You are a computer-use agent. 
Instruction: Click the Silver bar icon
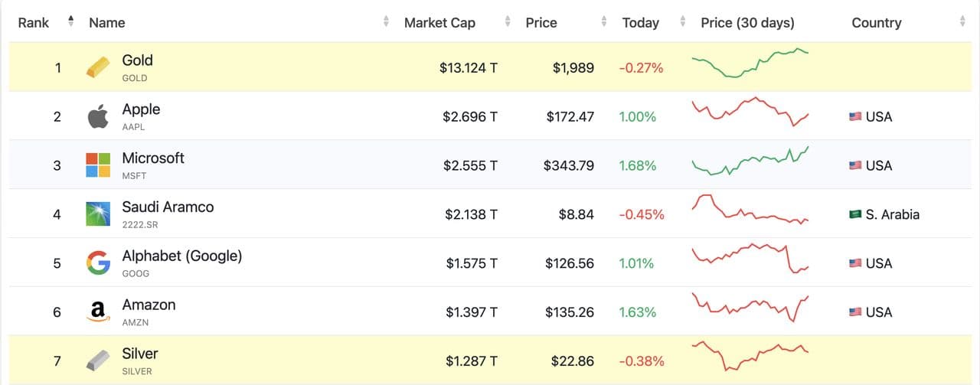pyautogui.click(x=98, y=361)
